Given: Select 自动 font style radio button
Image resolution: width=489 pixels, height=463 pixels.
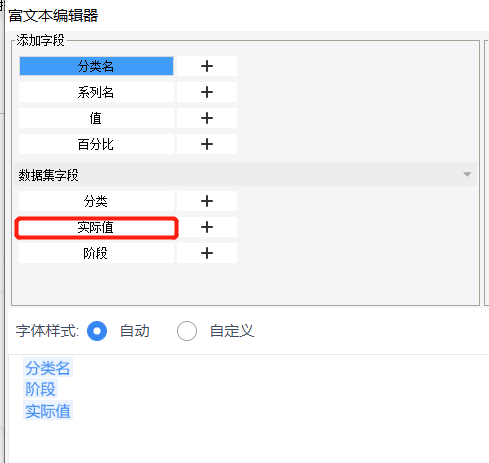Looking at the screenshot, I should [97, 331].
